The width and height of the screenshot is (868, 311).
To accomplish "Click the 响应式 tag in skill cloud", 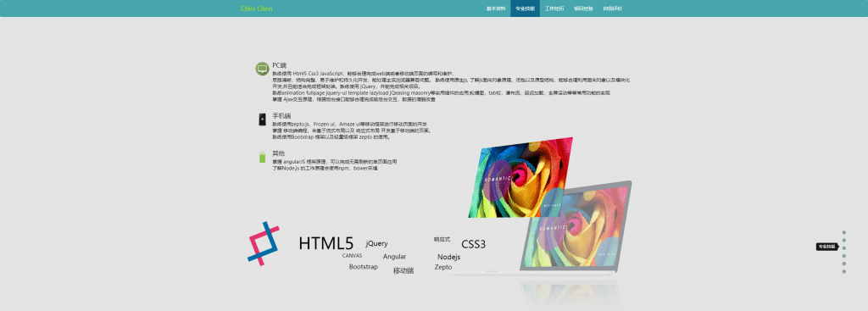I will coord(442,240).
